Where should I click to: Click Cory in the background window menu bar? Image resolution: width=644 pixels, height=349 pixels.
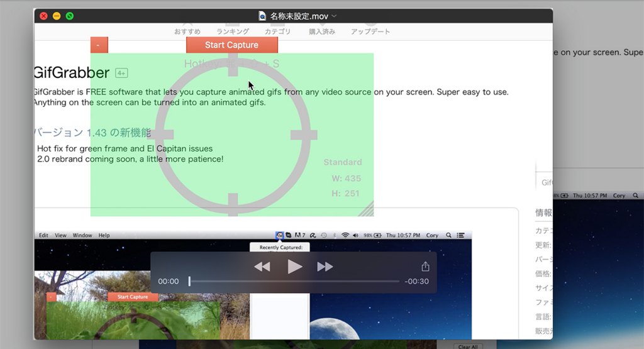pyautogui.click(x=619, y=196)
